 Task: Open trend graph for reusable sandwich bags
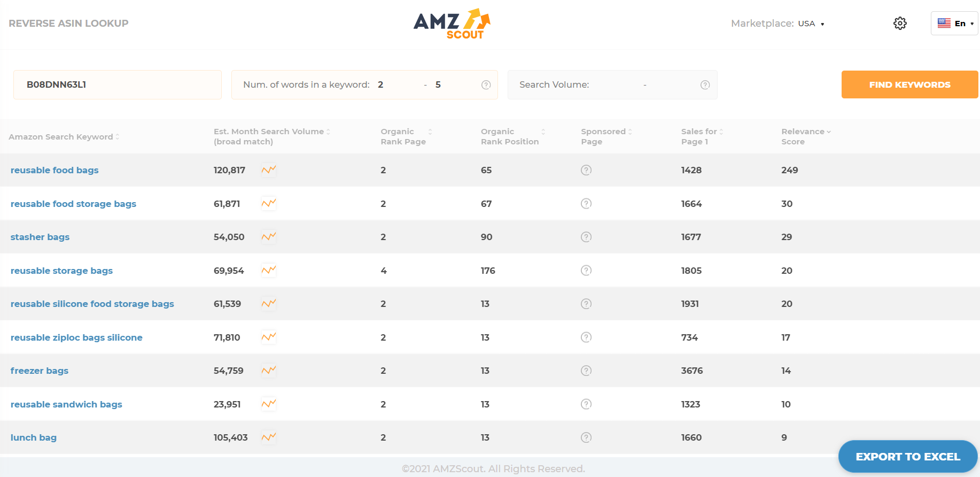tap(269, 404)
